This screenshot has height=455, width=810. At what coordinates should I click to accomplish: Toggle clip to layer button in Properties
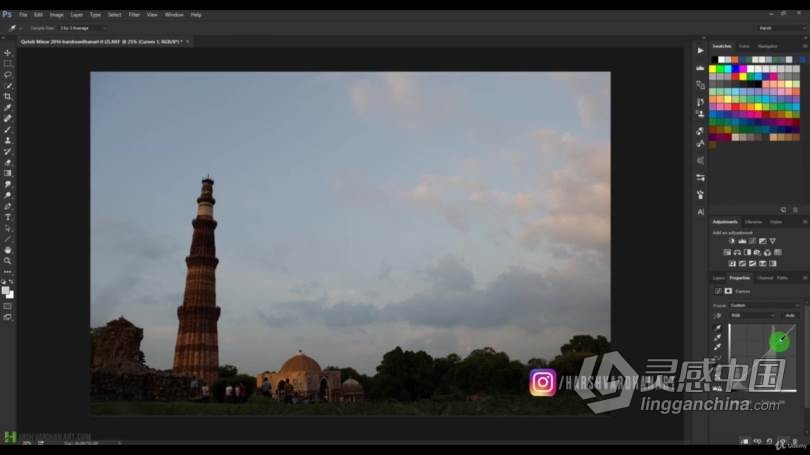[x=745, y=442]
